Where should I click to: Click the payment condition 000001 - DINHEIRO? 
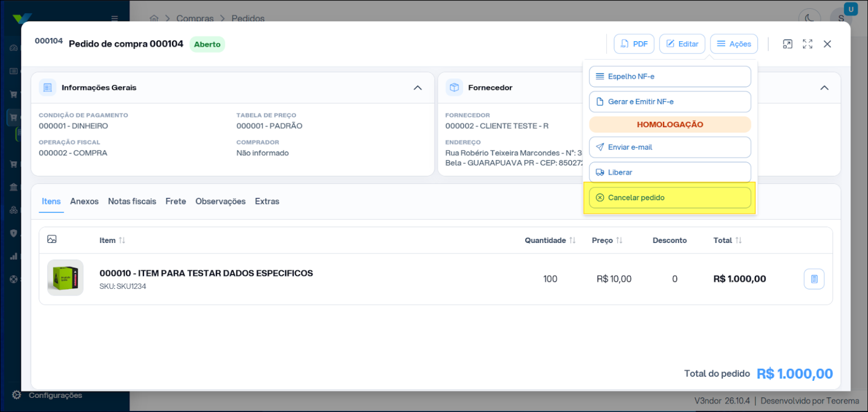(x=73, y=126)
